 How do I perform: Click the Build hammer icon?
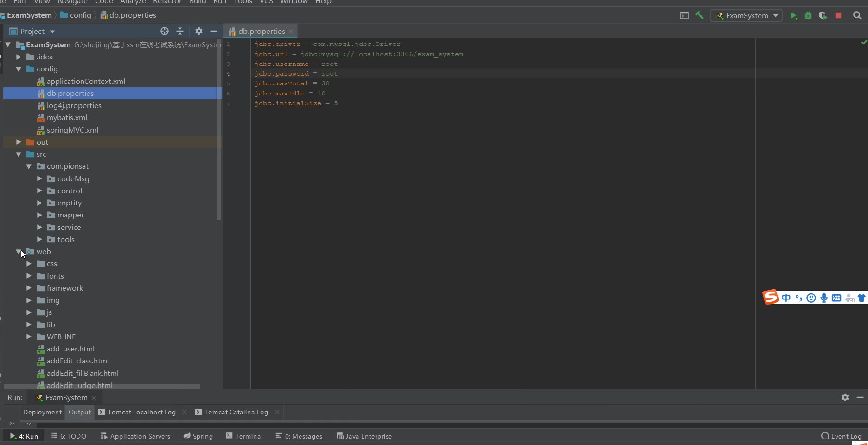699,15
